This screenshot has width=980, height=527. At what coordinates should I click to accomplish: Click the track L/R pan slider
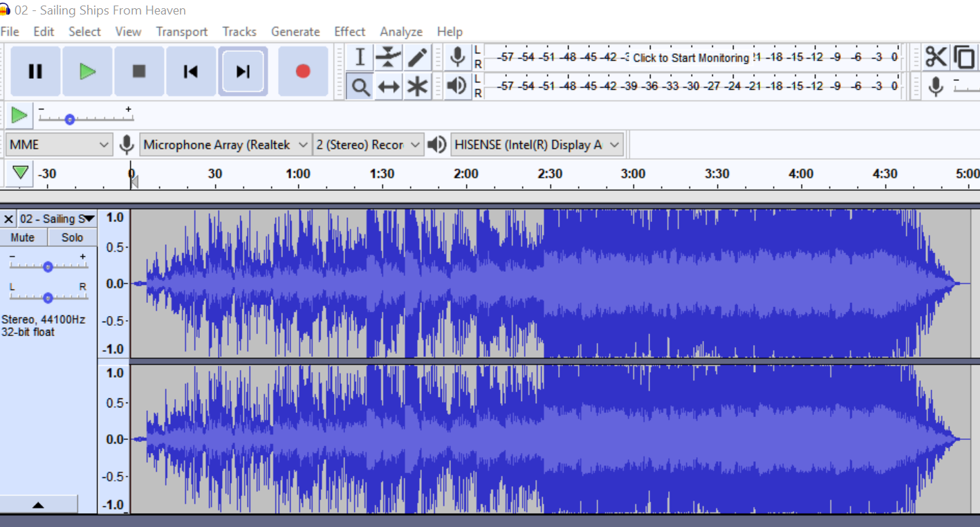(48, 298)
